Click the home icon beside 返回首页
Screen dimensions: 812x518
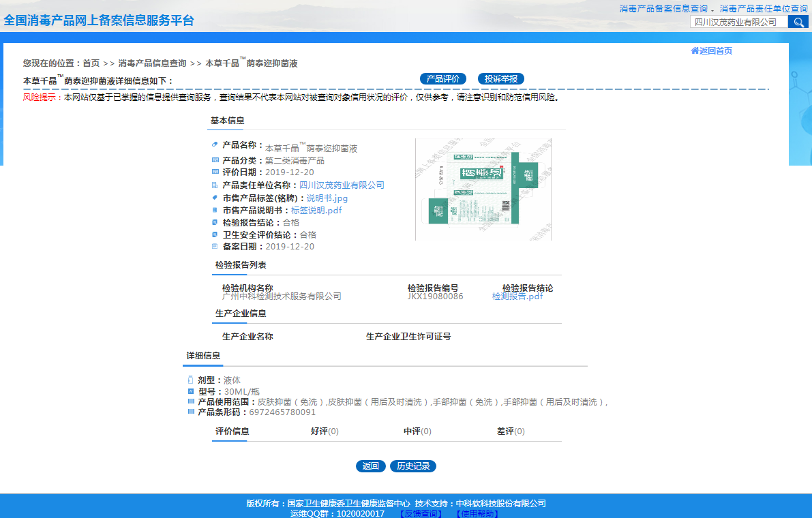695,50
